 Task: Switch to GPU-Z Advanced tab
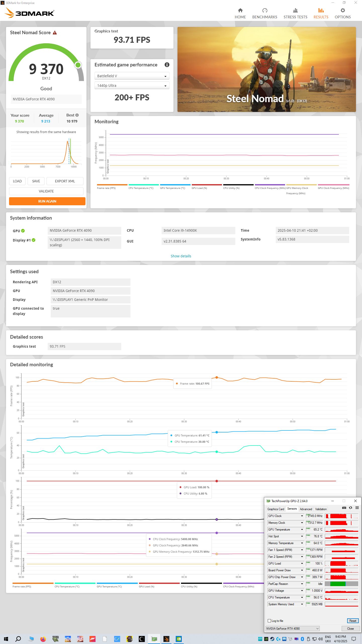click(x=306, y=509)
